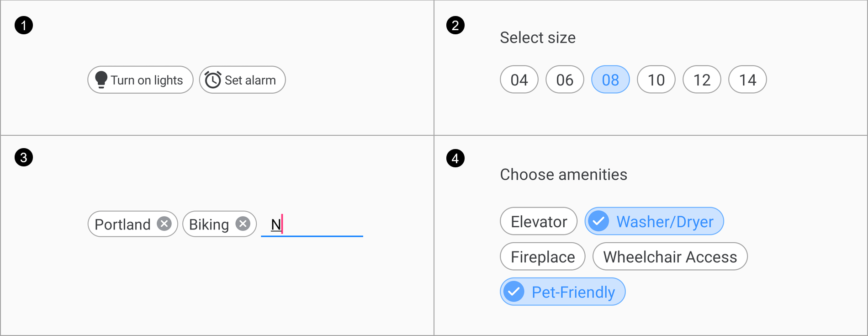Screen dimensions: 868x336
Task: Choose the selected size 08 chip
Action: tap(610, 80)
